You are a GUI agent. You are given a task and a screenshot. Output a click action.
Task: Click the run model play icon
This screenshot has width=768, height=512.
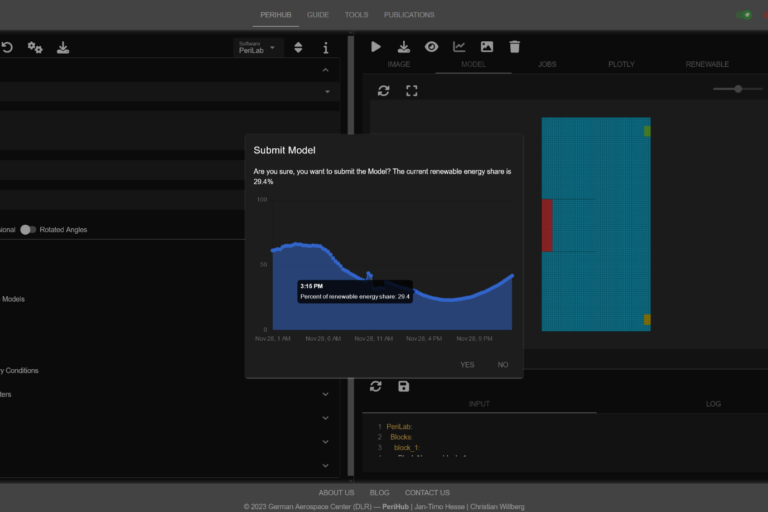376,47
